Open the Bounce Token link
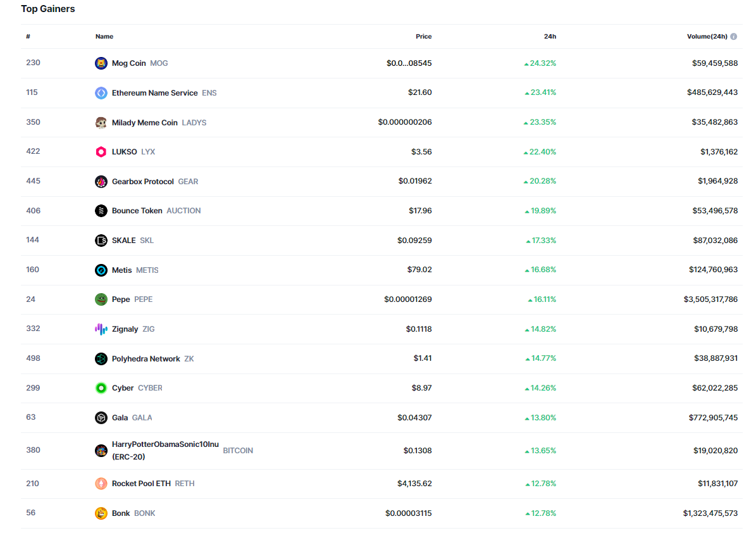This screenshot has height=533, width=756. [137, 211]
